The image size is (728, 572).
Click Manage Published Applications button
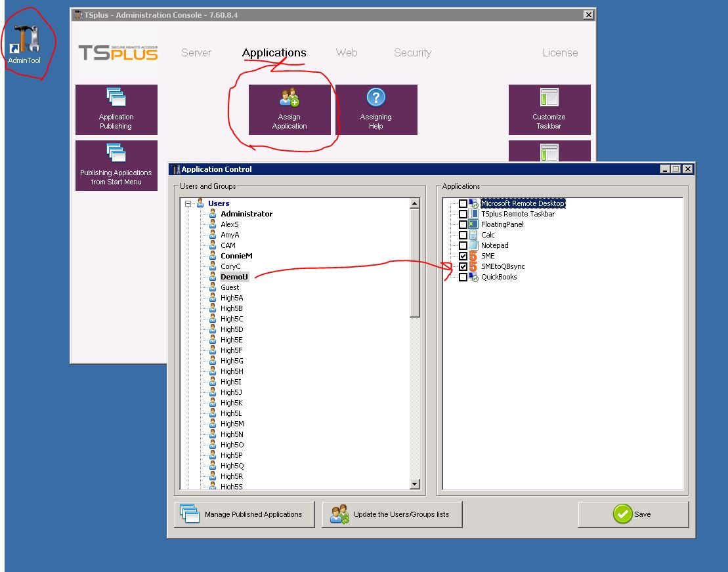[245, 514]
